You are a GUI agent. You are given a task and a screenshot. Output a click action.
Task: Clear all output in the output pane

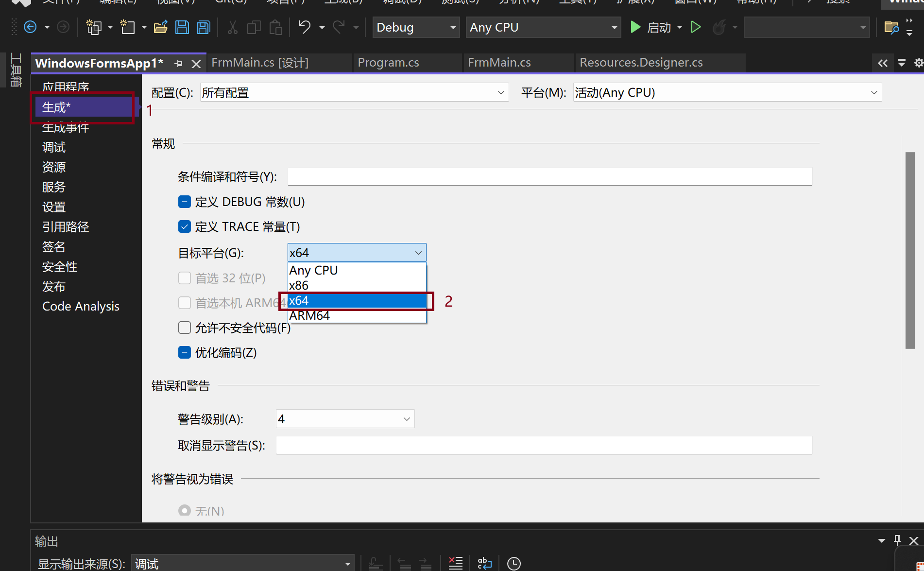pyautogui.click(x=455, y=563)
